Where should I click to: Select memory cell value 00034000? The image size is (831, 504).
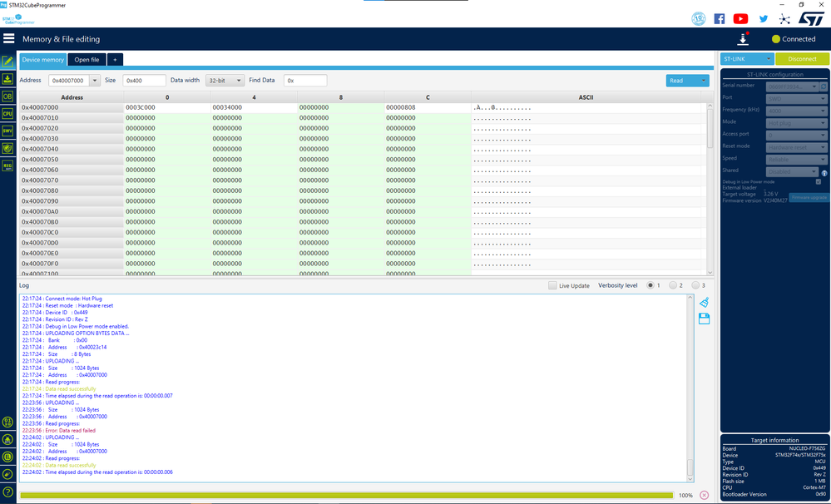[x=254, y=107]
